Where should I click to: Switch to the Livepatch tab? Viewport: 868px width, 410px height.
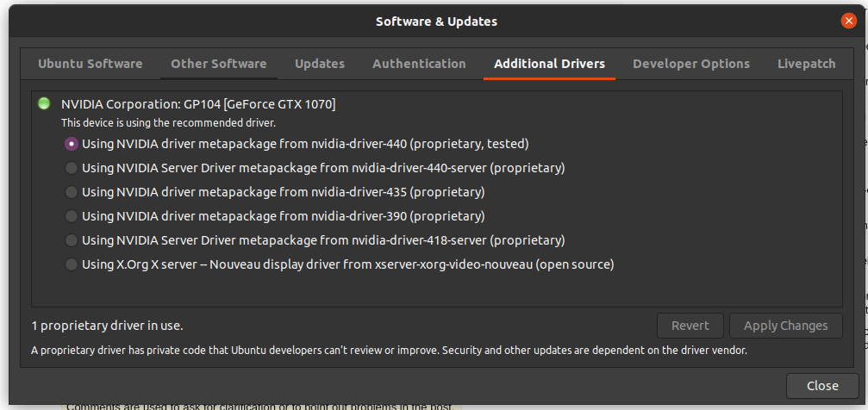click(x=807, y=64)
